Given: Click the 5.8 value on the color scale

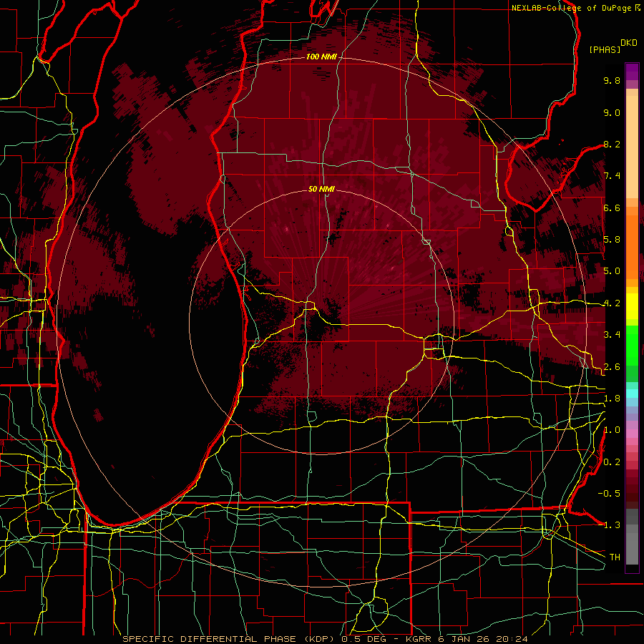Looking at the screenshot, I should 612,240.
